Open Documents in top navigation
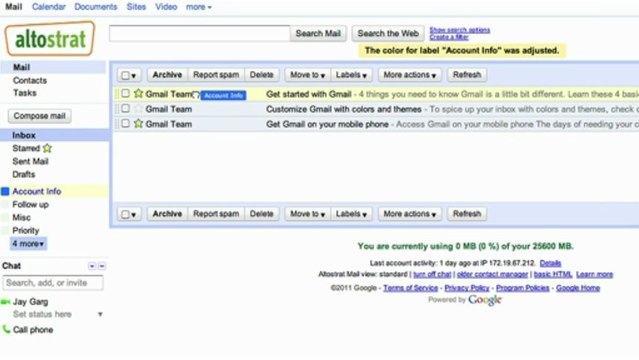 coord(95,7)
